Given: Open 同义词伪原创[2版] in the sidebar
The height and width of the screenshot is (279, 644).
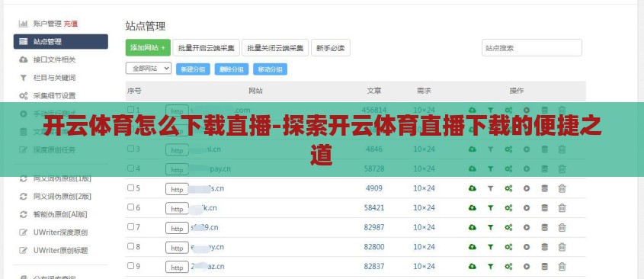Looking at the screenshot, I should 62,197.
